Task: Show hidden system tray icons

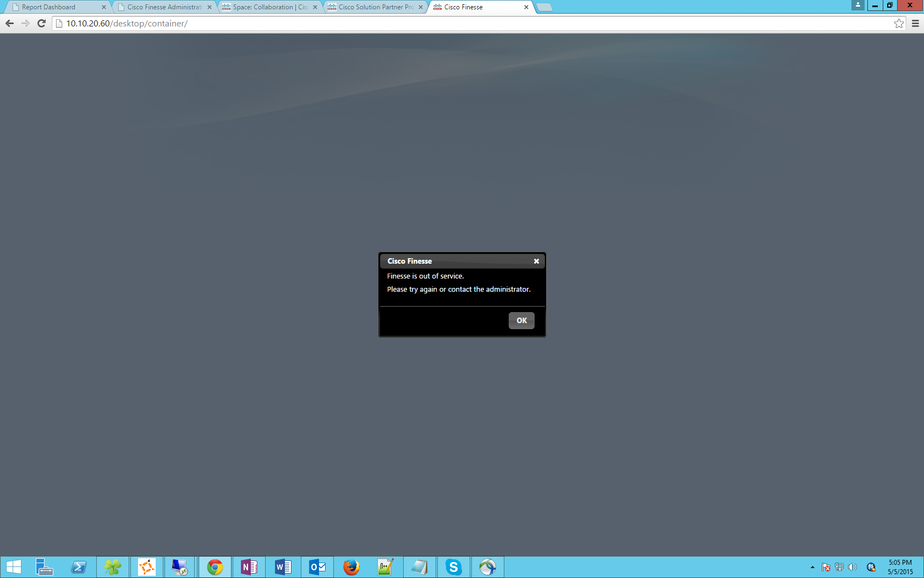Action: click(812, 567)
